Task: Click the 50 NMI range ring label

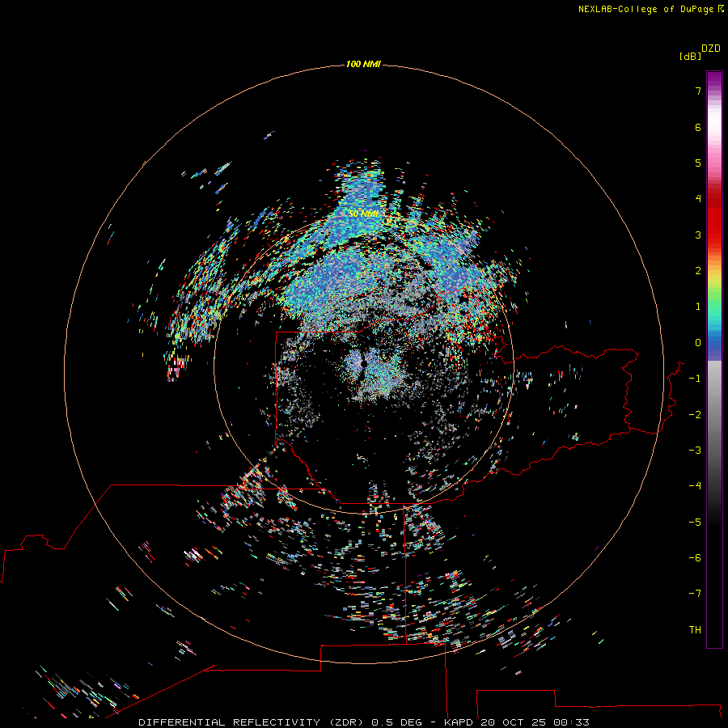Action: 363,214
